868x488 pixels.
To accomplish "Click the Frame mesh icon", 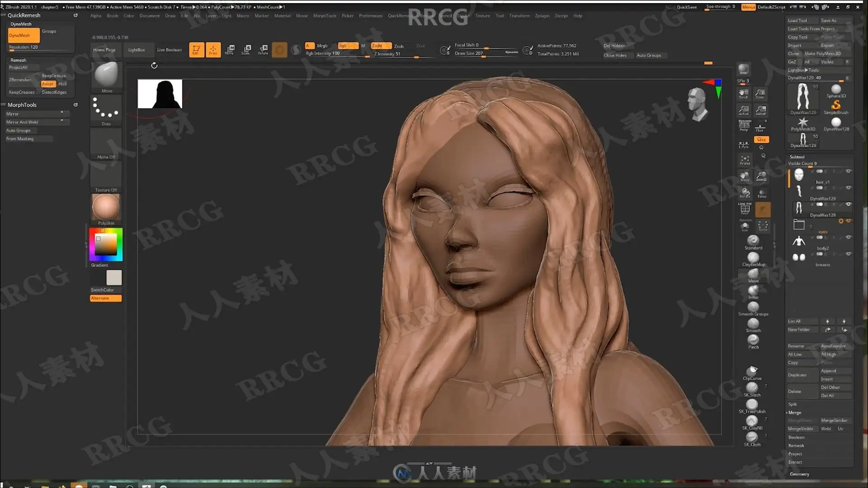I will tap(745, 160).
